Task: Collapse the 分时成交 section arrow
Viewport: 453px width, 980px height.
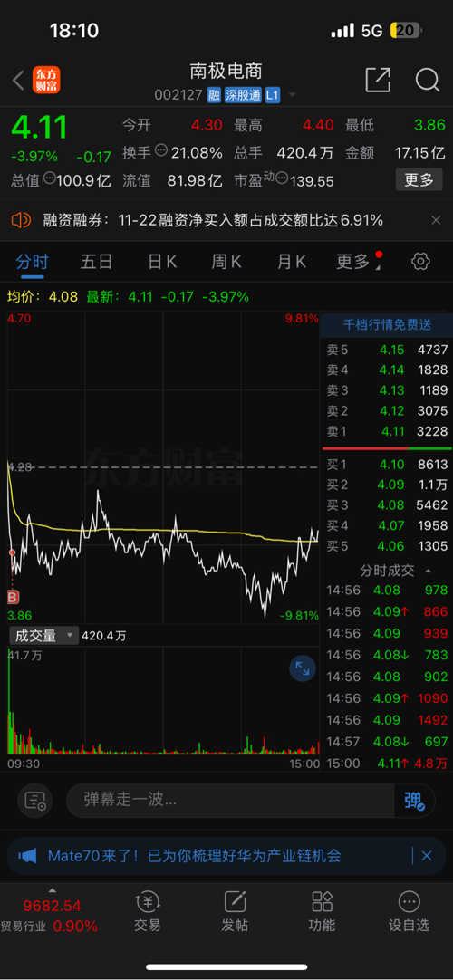Action: click(428, 571)
